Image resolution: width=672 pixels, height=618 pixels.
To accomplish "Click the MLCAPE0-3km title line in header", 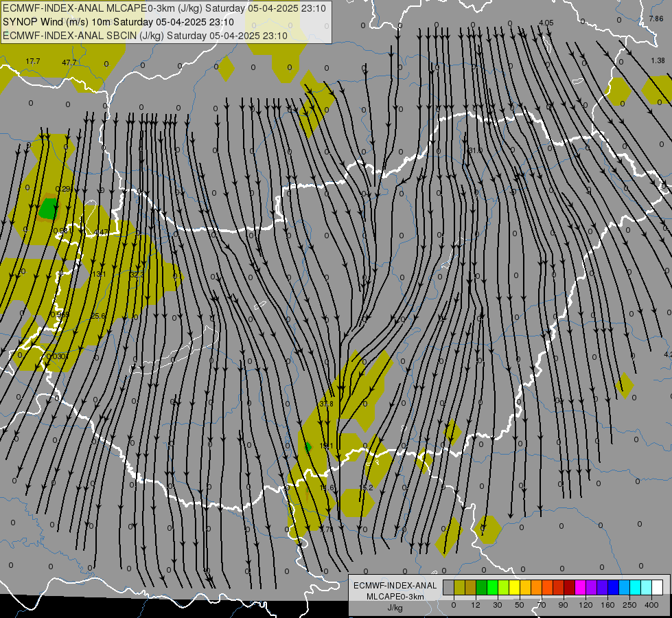I will (x=164, y=8).
